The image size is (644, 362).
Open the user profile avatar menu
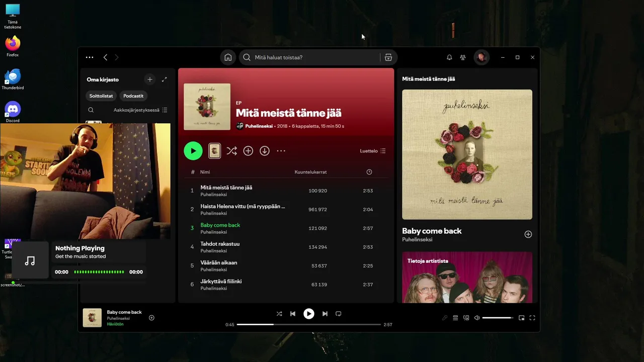pyautogui.click(x=481, y=57)
